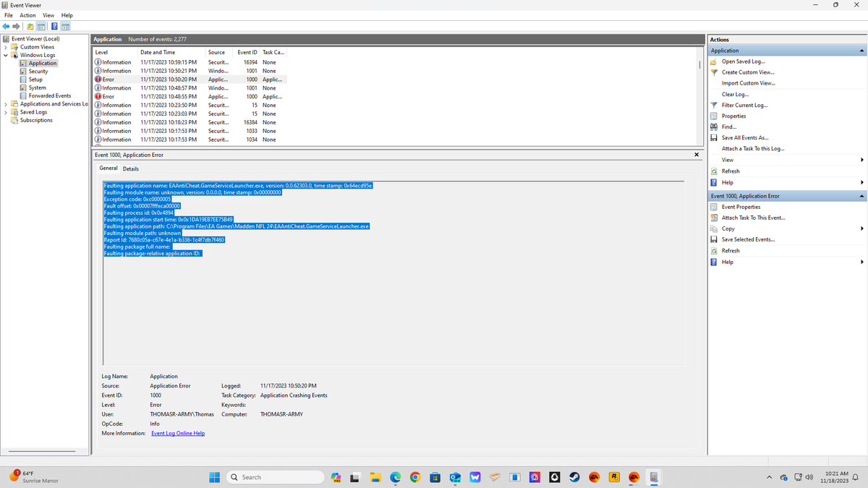Choose Create Custom View action
The height and width of the screenshot is (488, 868).
[748, 72]
